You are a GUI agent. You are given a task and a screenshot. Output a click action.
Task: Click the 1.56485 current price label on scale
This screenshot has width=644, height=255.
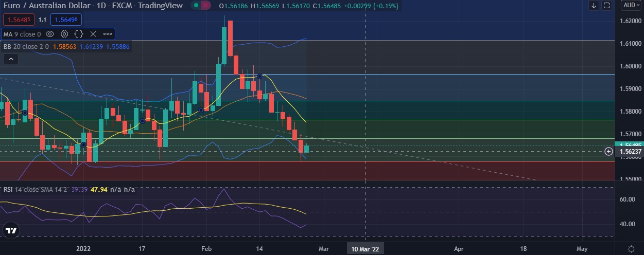pos(629,145)
